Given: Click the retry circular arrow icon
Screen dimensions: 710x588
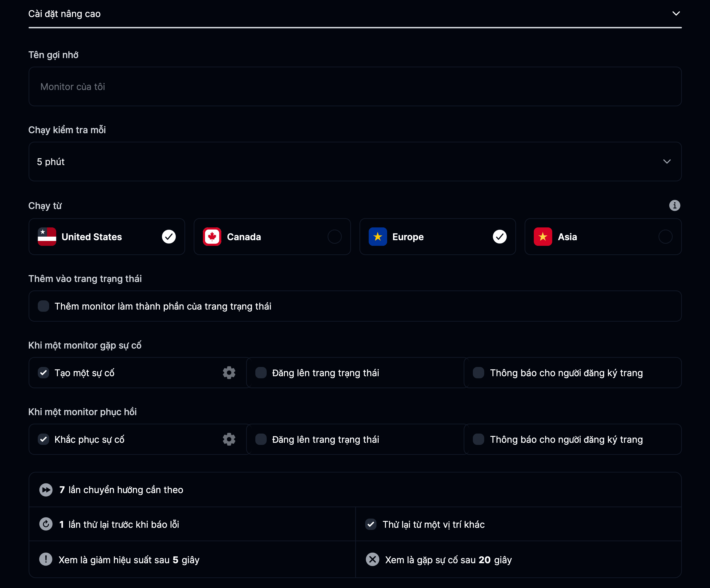Looking at the screenshot, I should click(x=46, y=524).
